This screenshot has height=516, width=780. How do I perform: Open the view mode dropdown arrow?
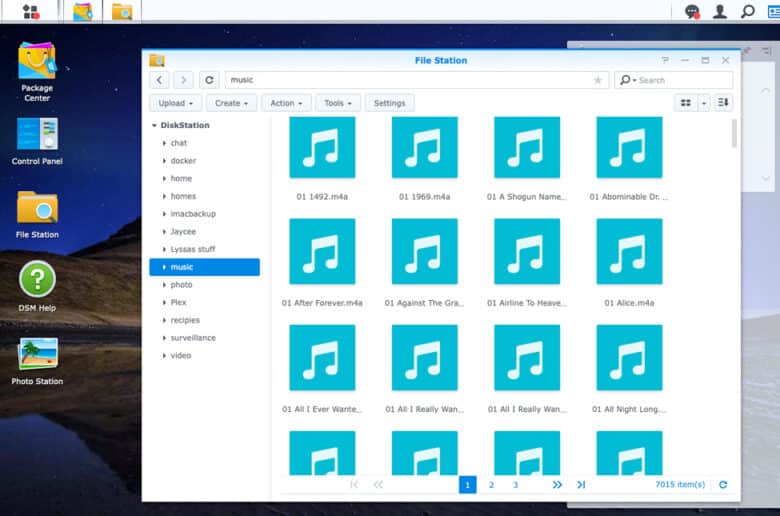coord(703,103)
